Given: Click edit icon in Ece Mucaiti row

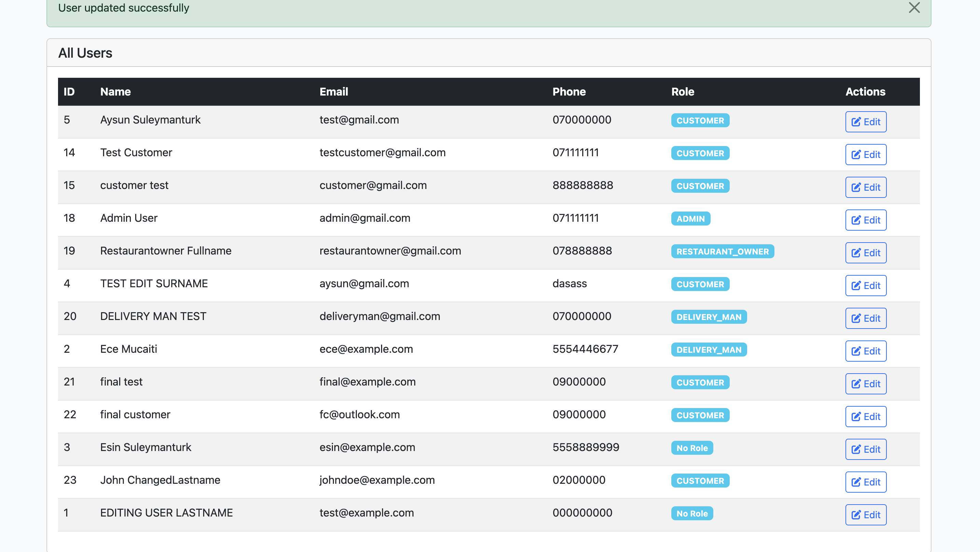Looking at the screenshot, I should (856, 351).
